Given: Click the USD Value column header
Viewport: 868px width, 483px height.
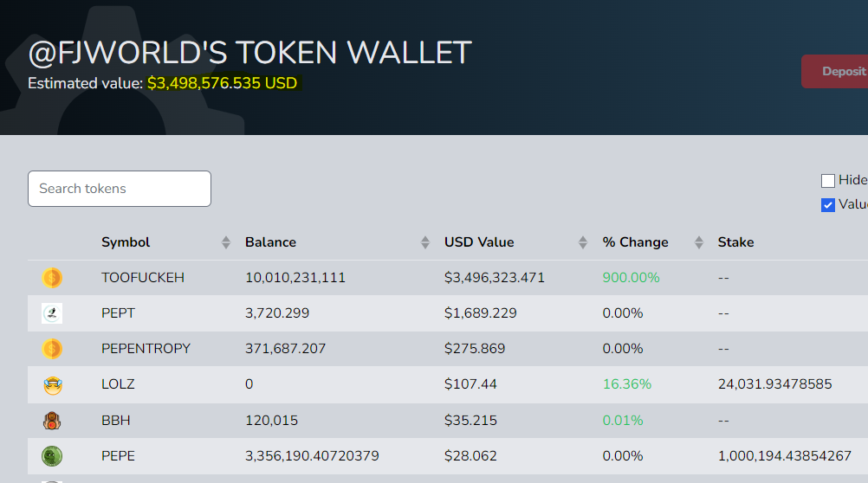Looking at the screenshot, I should coord(479,242).
